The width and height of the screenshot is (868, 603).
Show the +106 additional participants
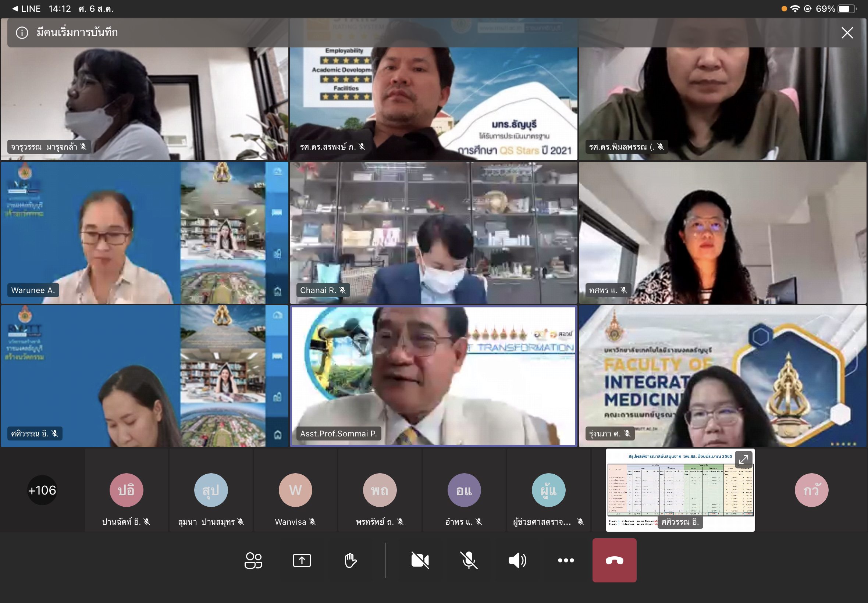click(x=42, y=490)
